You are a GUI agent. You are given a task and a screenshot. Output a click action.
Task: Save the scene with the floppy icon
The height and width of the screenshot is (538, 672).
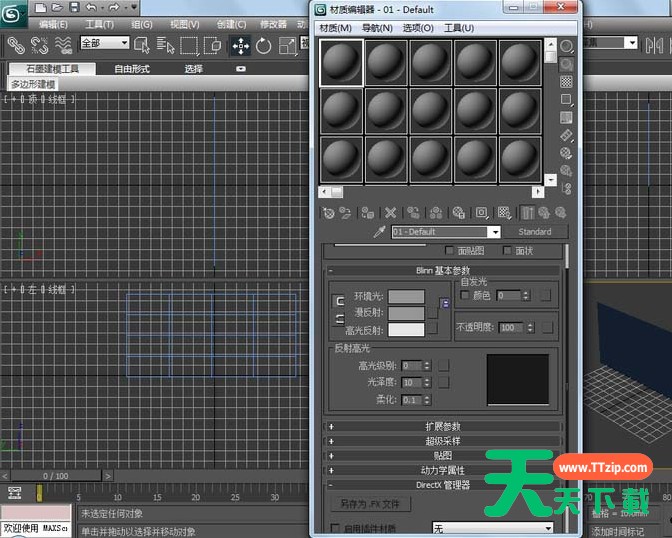point(75,7)
